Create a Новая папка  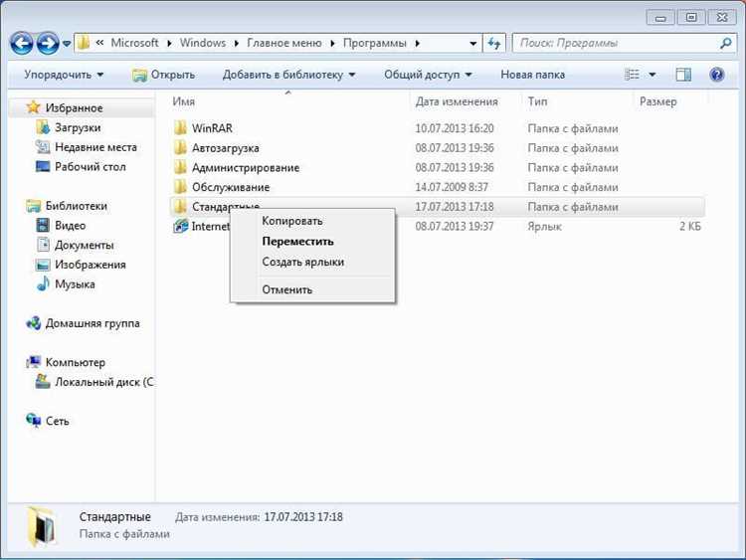coord(532,75)
